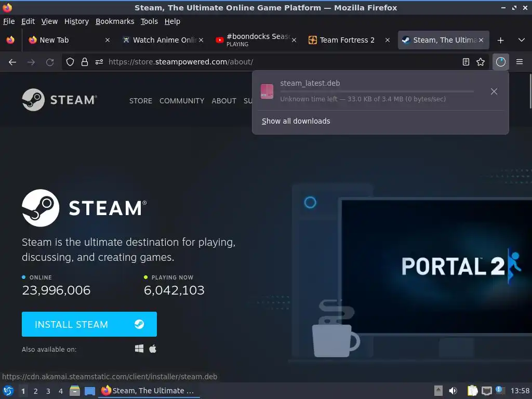The image size is (532, 399).
Task: Click the Firefox Steam taskbar window button
Action: click(149, 391)
